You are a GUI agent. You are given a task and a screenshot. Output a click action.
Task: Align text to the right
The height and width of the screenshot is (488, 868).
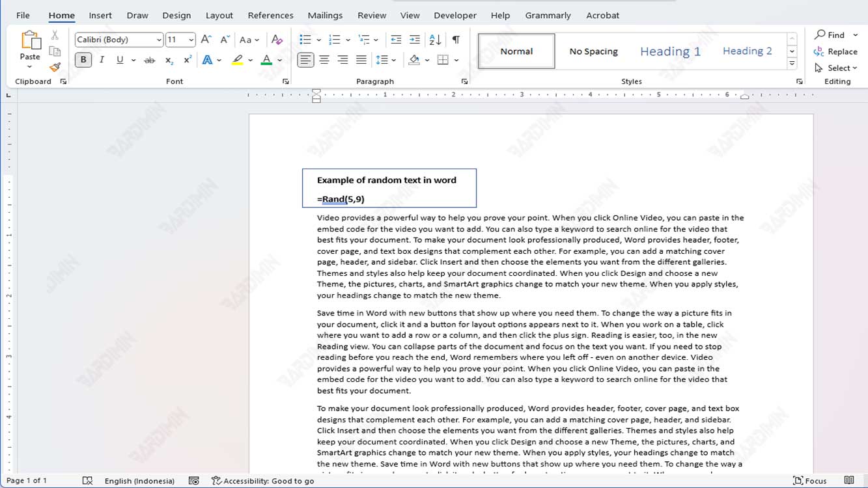(x=343, y=60)
